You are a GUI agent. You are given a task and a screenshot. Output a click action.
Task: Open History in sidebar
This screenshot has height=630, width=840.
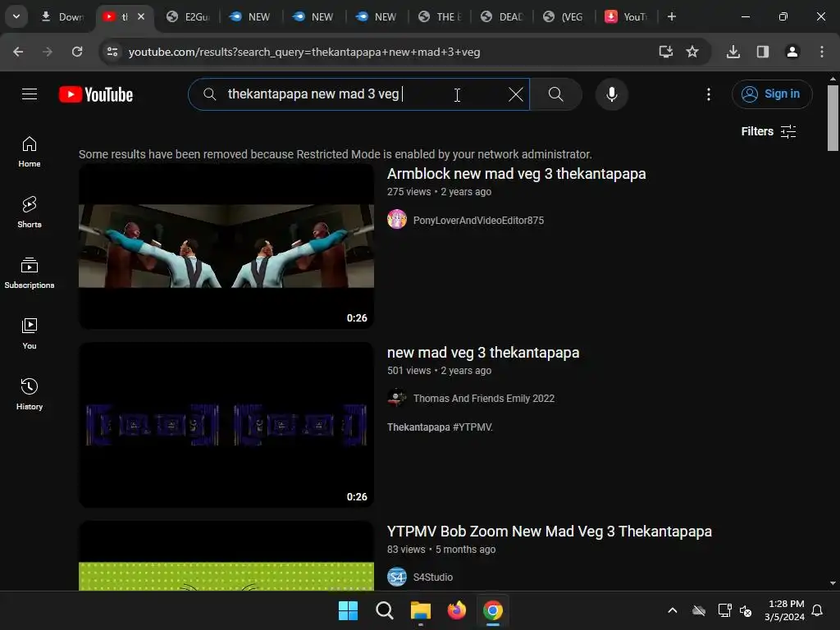pos(30,395)
